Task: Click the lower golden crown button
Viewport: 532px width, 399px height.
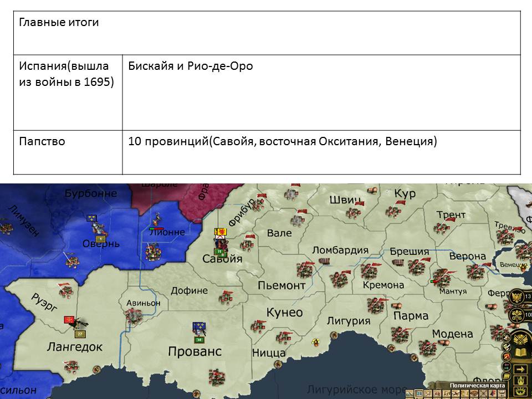Action: 520,392
